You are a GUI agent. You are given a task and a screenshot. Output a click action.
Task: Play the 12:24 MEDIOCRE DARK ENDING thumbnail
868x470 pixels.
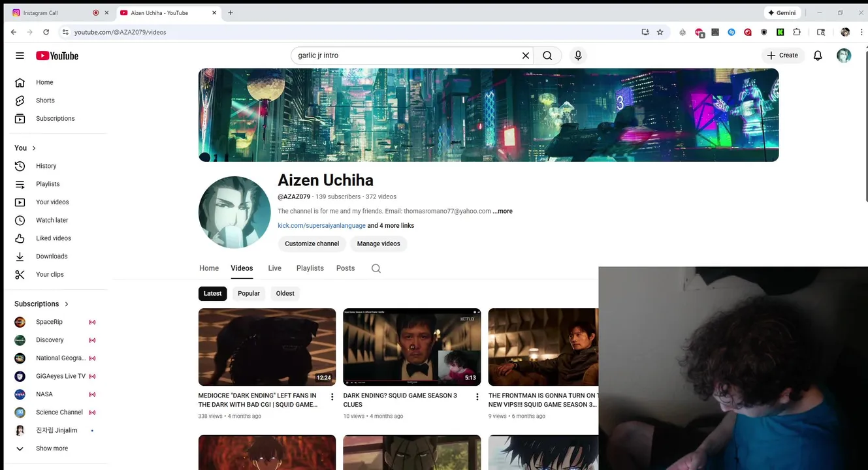click(267, 347)
